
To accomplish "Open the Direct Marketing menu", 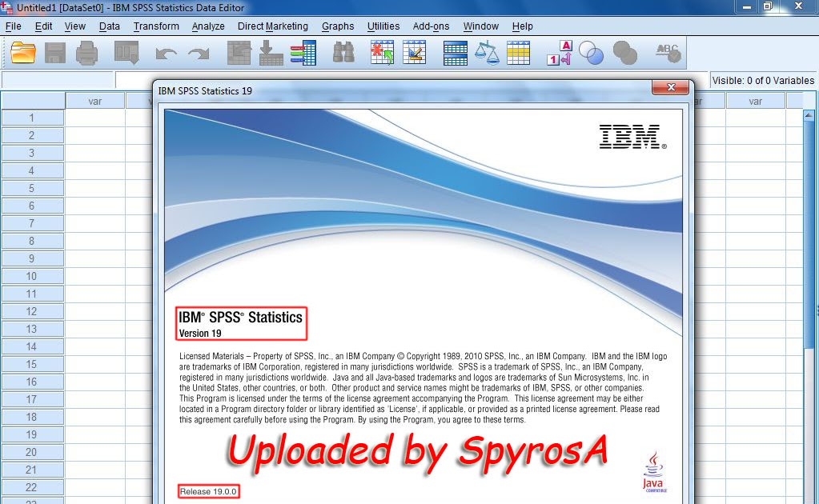I will pos(272,26).
